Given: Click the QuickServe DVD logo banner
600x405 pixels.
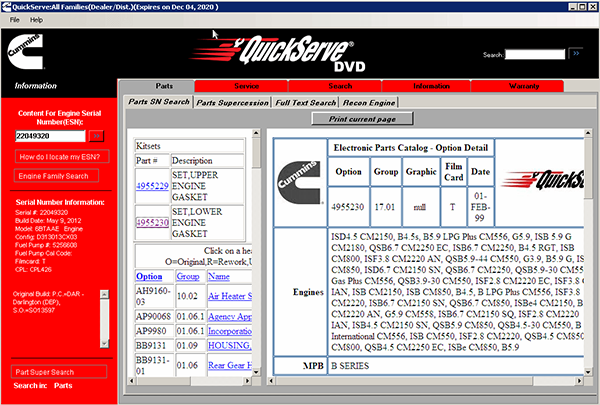Looking at the screenshot, I should pos(278,54).
